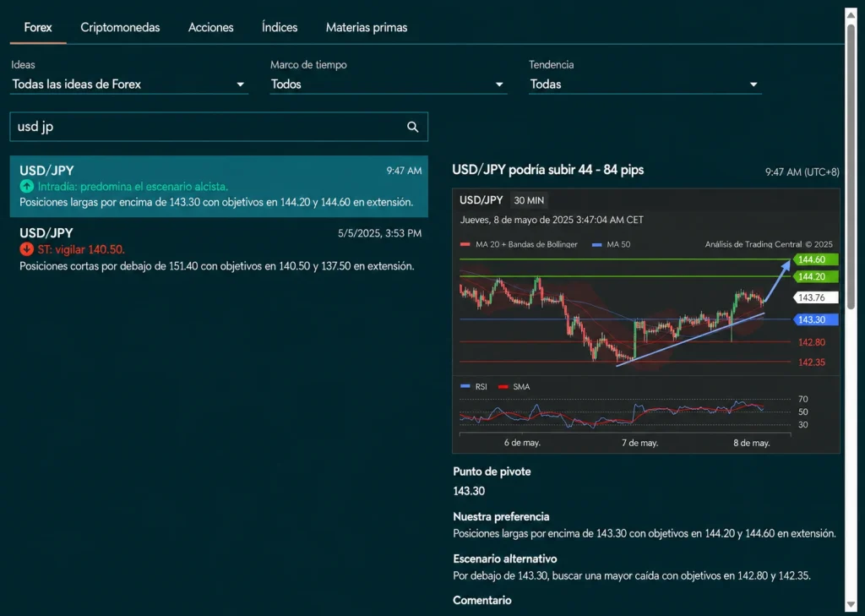Open the Forex tab
The width and height of the screenshot is (865, 616).
click(38, 28)
